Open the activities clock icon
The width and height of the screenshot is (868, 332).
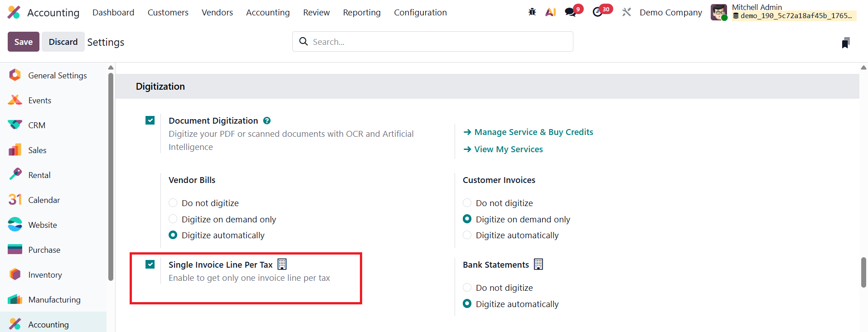point(597,12)
